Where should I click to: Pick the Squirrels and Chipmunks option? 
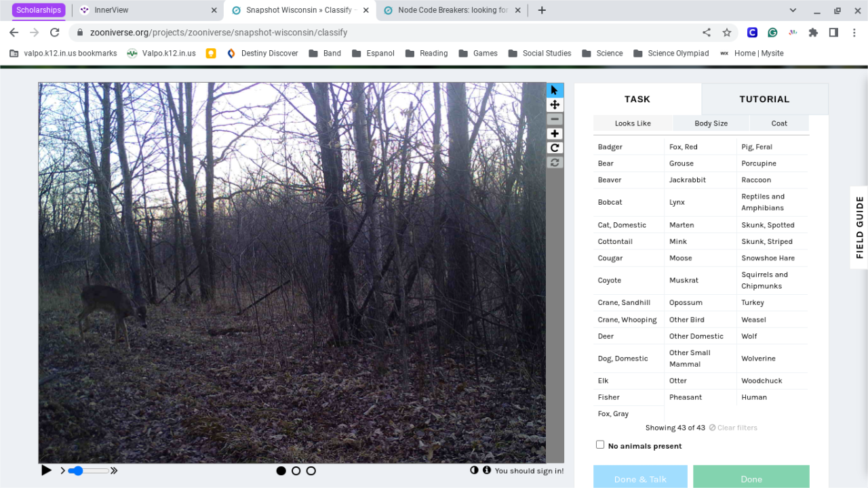(772, 280)
